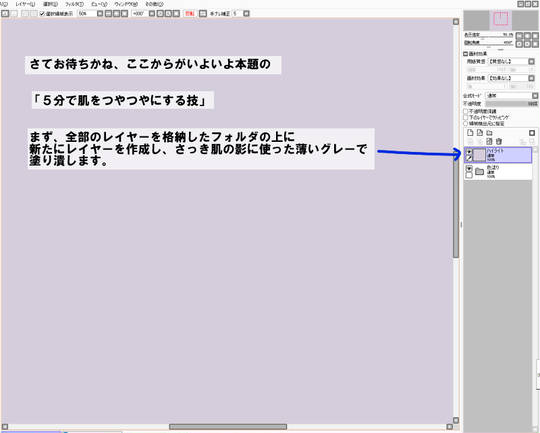
Task: Create a new normal layer
Action: pos(470,133)
